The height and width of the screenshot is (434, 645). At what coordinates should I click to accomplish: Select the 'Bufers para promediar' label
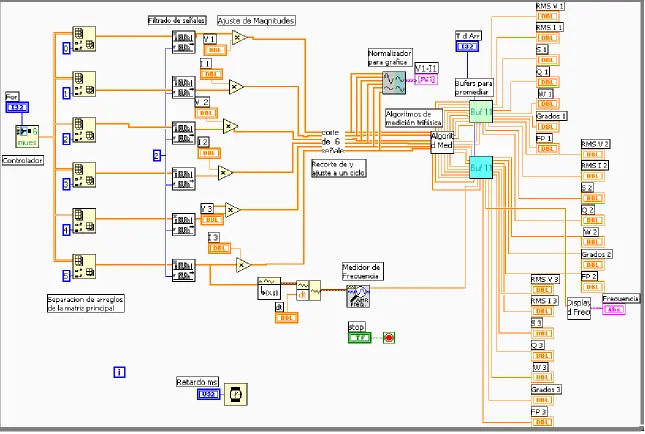click(473, 88)
